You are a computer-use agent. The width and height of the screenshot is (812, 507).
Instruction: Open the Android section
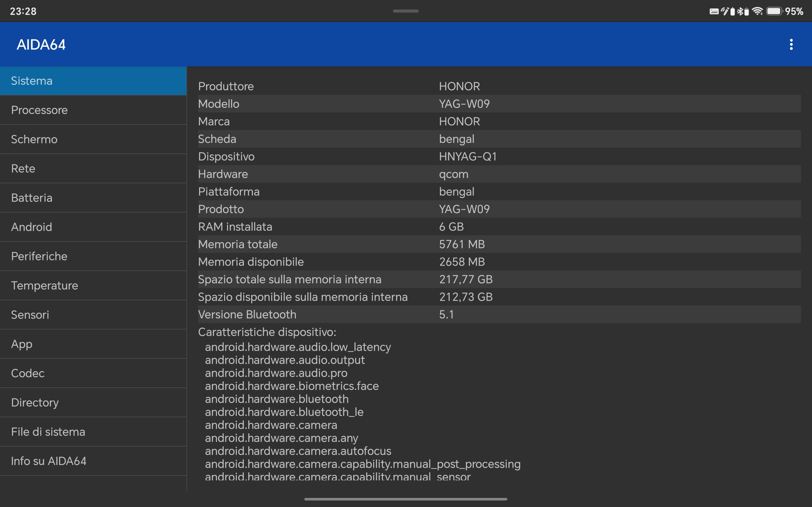pos(93,227)
